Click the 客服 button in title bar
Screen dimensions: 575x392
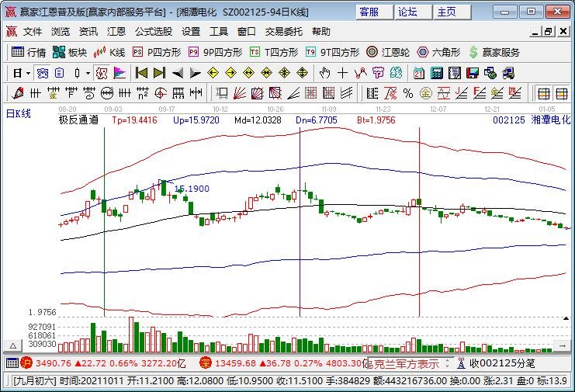[x=375, y=12]
